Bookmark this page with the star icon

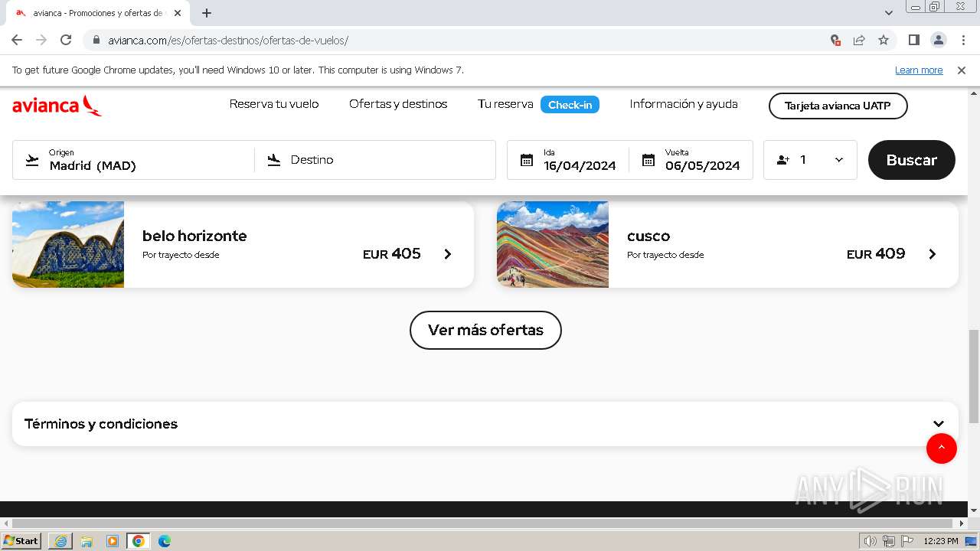884,40
